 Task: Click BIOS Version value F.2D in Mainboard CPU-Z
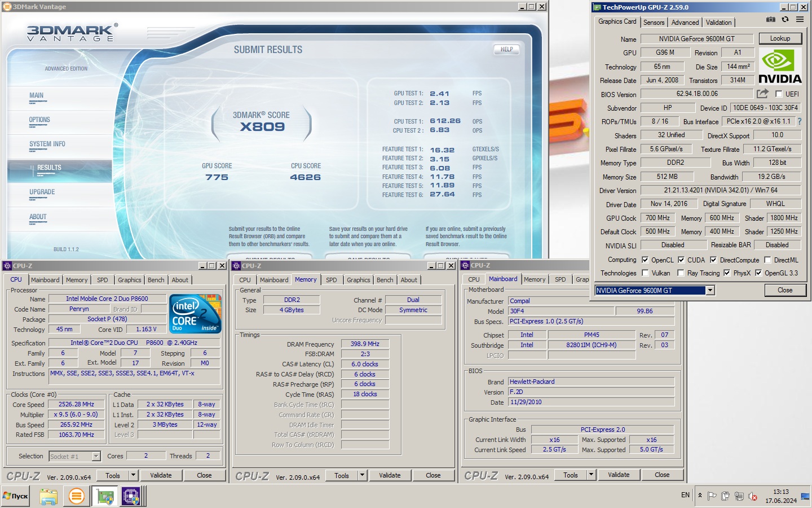click(x=592, y=392)
